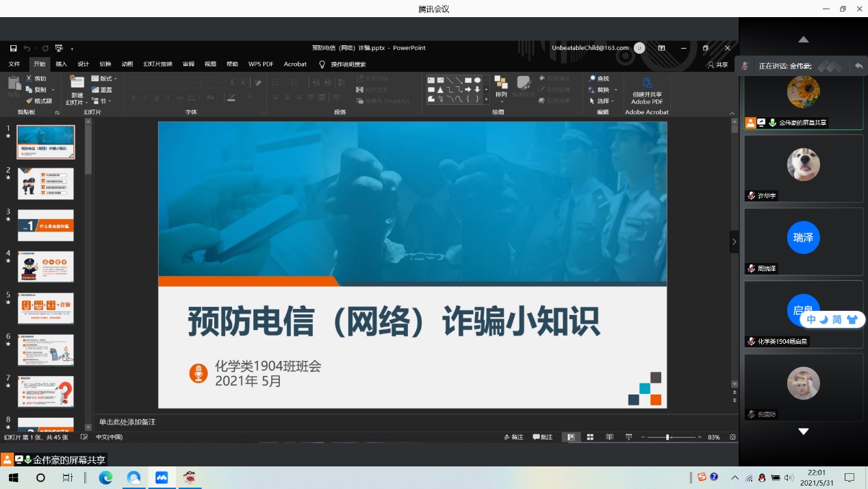Toggle the notes (备注) pane
Viewport: 868px width, 489px height.
[x=514, y=437]
